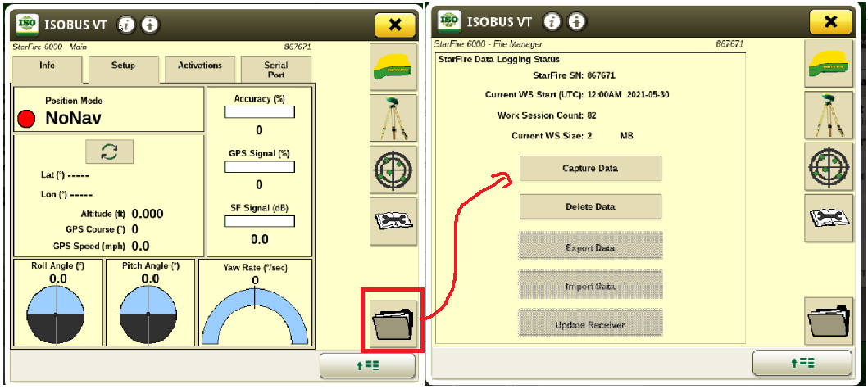Viewport: 868px width, 389px height.
Task: Open the satellite sky plot icon in left window
Action: tap(393, 169)
